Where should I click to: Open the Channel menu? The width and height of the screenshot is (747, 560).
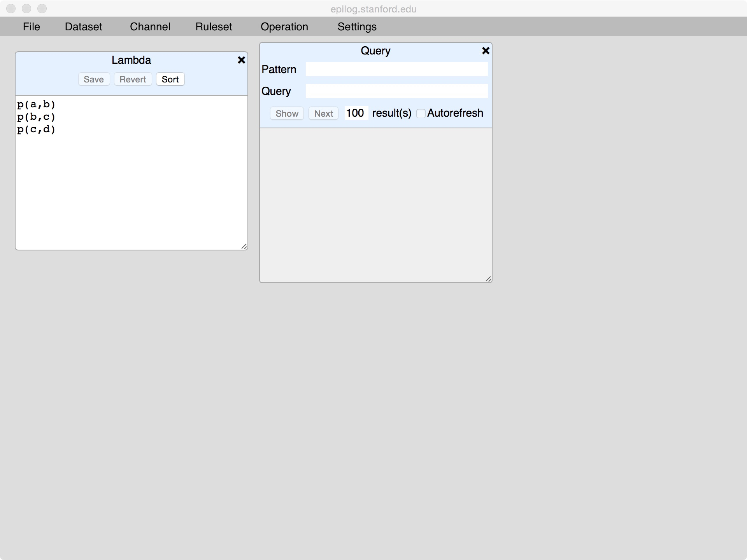pos(150,26)
